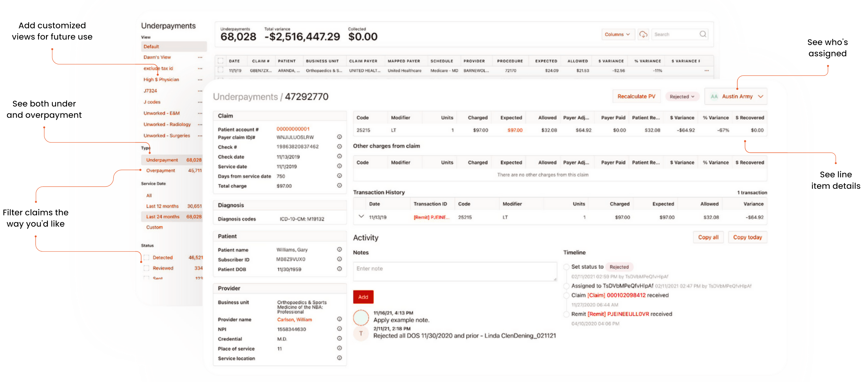
Task: Select the Overpayment type filter
Action: [x=160, y=171]
